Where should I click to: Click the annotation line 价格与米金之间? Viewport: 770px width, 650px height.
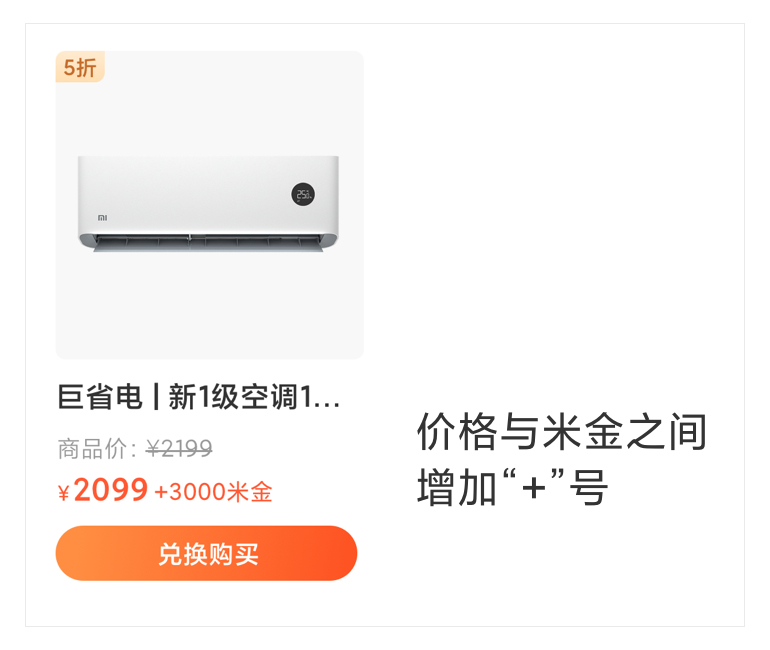[x=562, y=432]
